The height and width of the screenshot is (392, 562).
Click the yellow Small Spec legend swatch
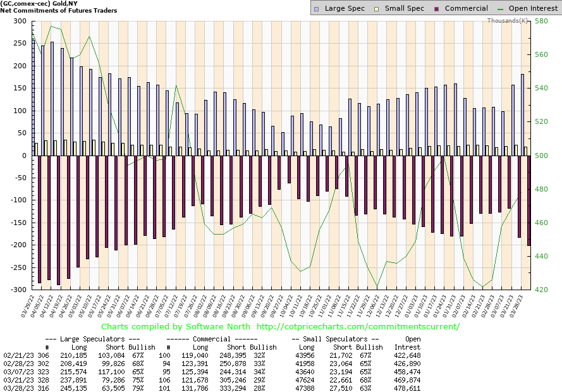[x=376, y=8]
